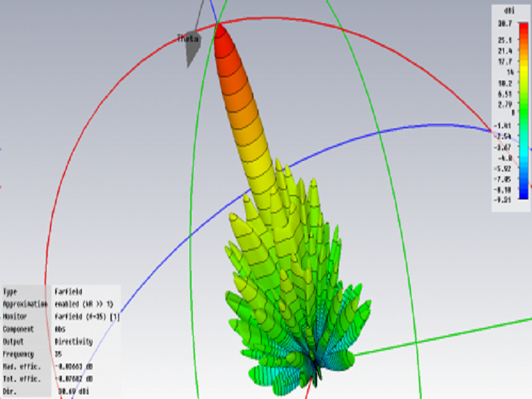
Task: Click the '-5.92' scale value
Action: 503,169
